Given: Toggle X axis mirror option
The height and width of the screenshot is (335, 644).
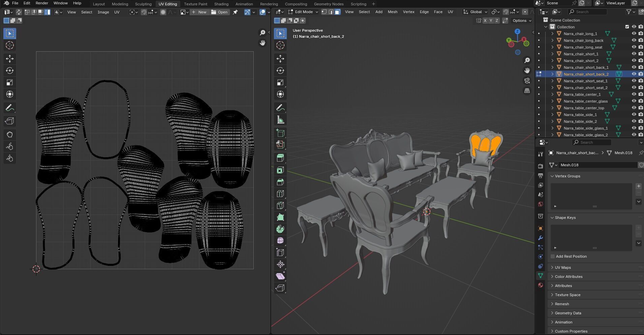Looking at the screenshot, I should pos(485,21).
